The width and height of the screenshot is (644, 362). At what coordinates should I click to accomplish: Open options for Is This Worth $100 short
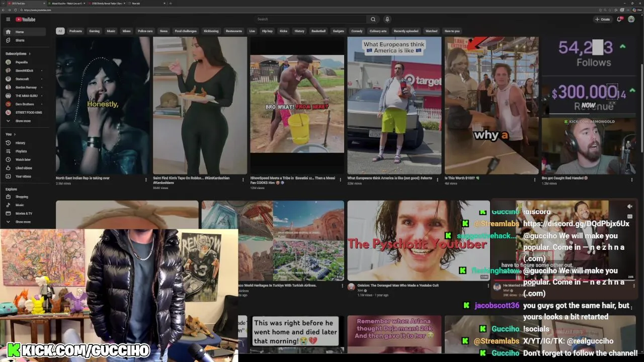click(534, 179)
